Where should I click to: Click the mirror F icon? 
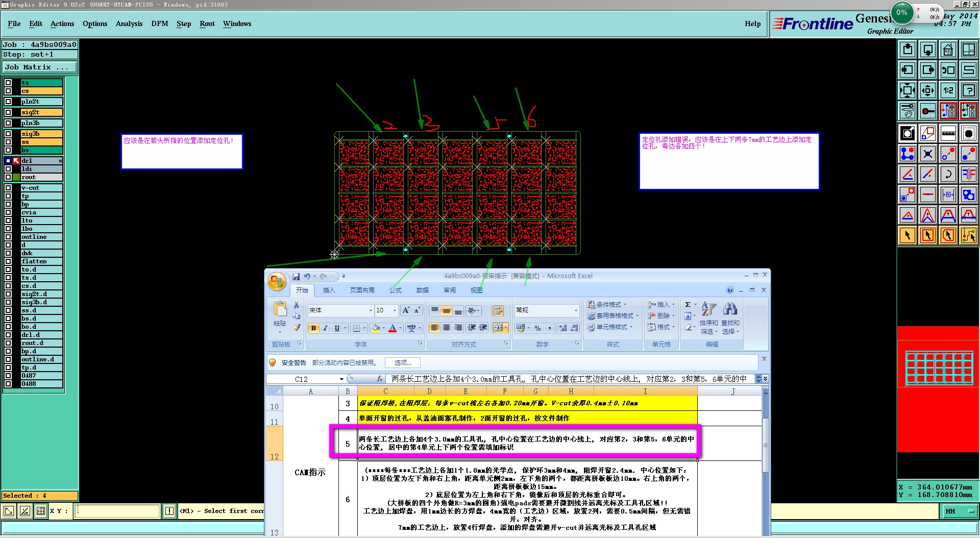(x=968, y=174)
